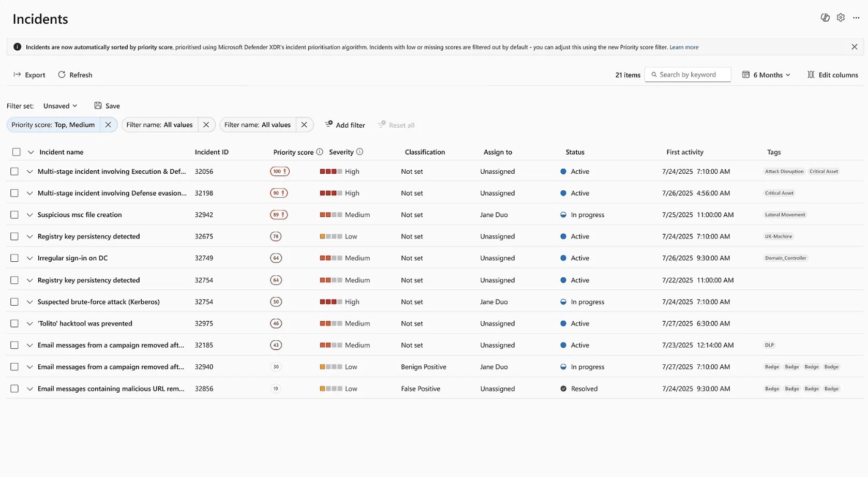The width and height of the screenshot is (868, 477).
Task: Select checkbox for incident 32856
Action: click(14, 389)
